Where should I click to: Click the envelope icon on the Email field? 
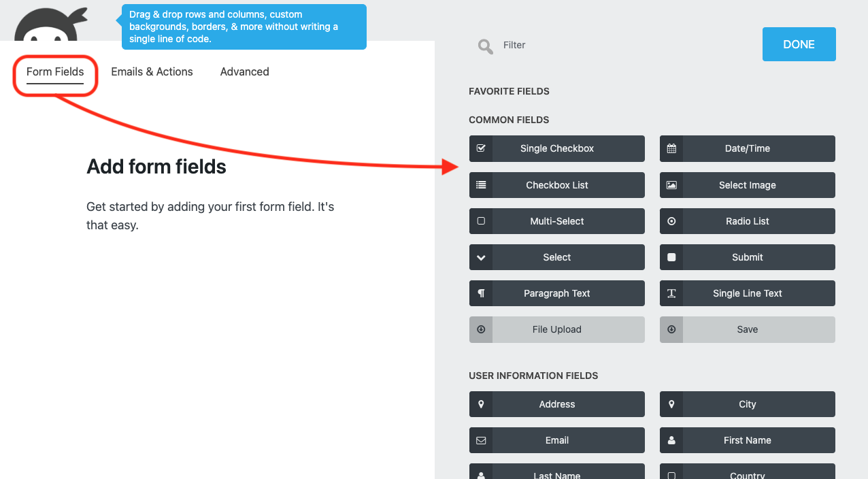click(481, 440)
